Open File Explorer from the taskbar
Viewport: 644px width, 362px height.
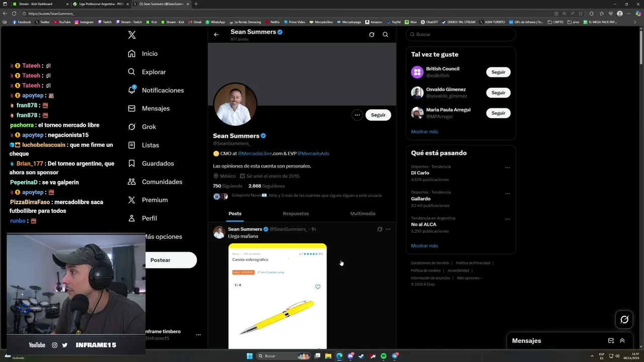tap(328, 356)
